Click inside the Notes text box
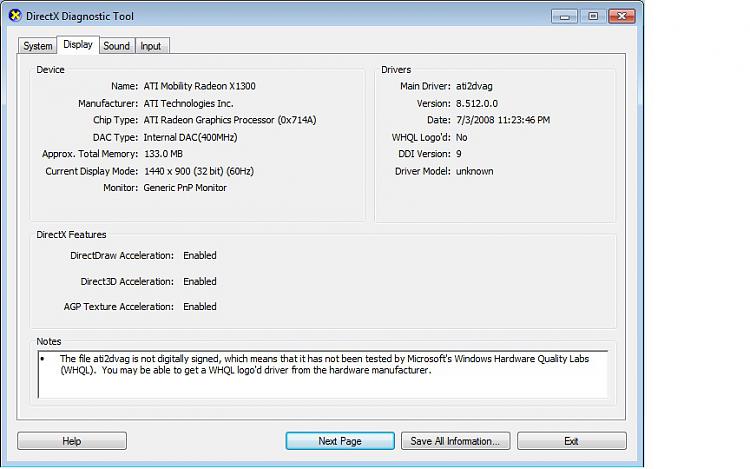The image size is (750, 469). click(323, 374)
